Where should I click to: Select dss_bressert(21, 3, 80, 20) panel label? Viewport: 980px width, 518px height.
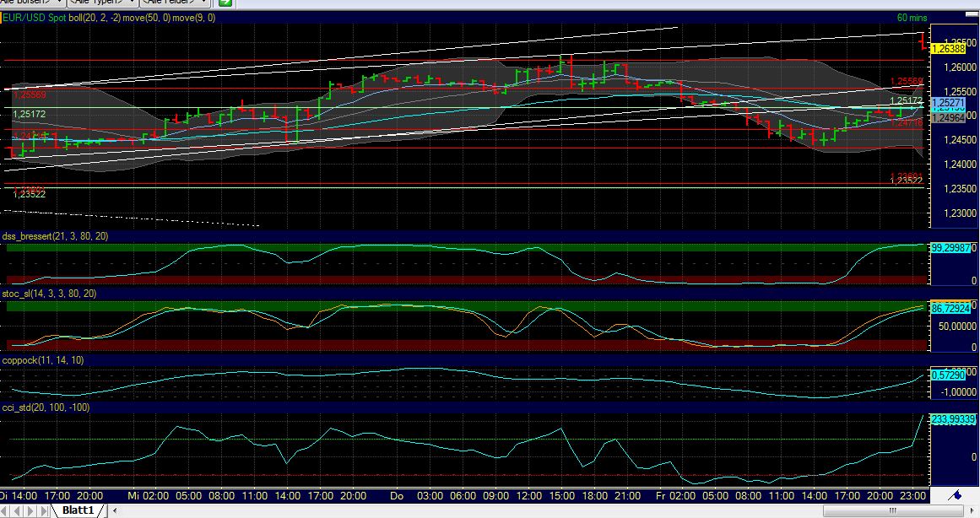[x=55, y=236]
